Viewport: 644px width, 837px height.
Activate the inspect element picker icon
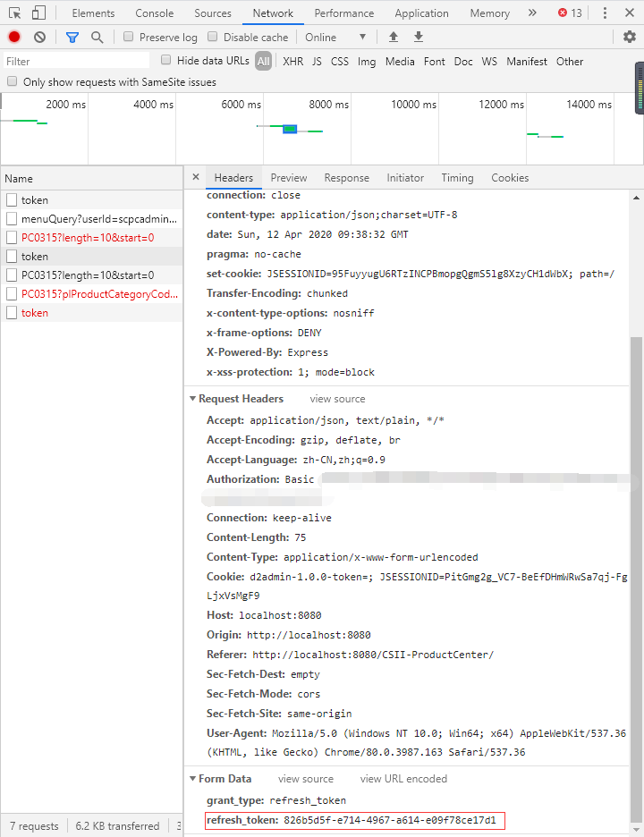(15, 13)
